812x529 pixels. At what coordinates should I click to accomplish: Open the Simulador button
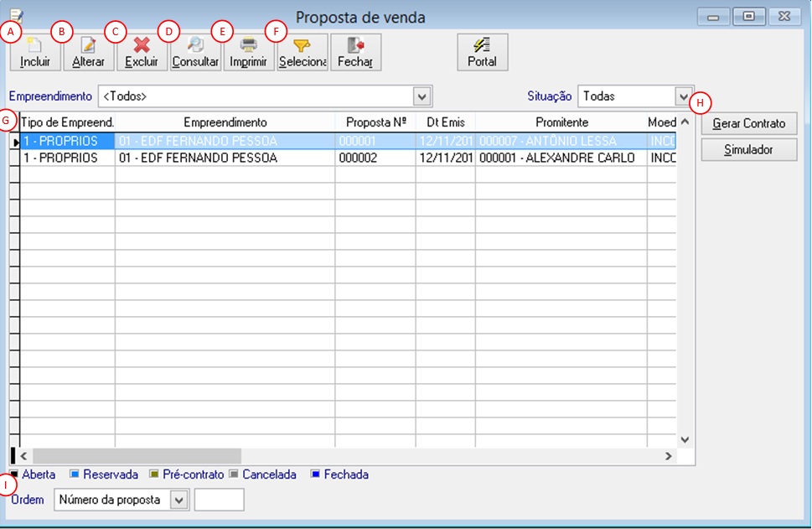click(x=749, y=150)
